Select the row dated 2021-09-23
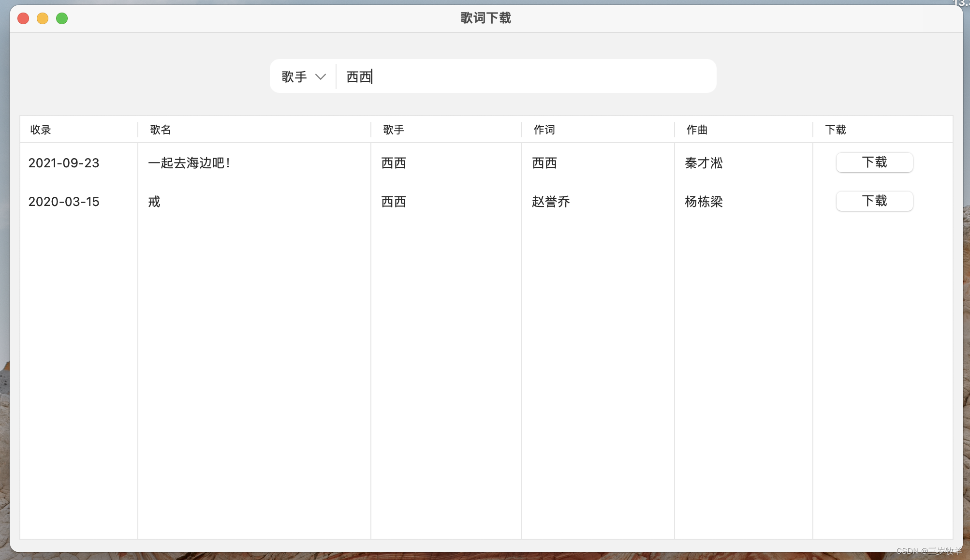Image resolution: width=970 pixels, height=560 pixels. click(64, 163)
